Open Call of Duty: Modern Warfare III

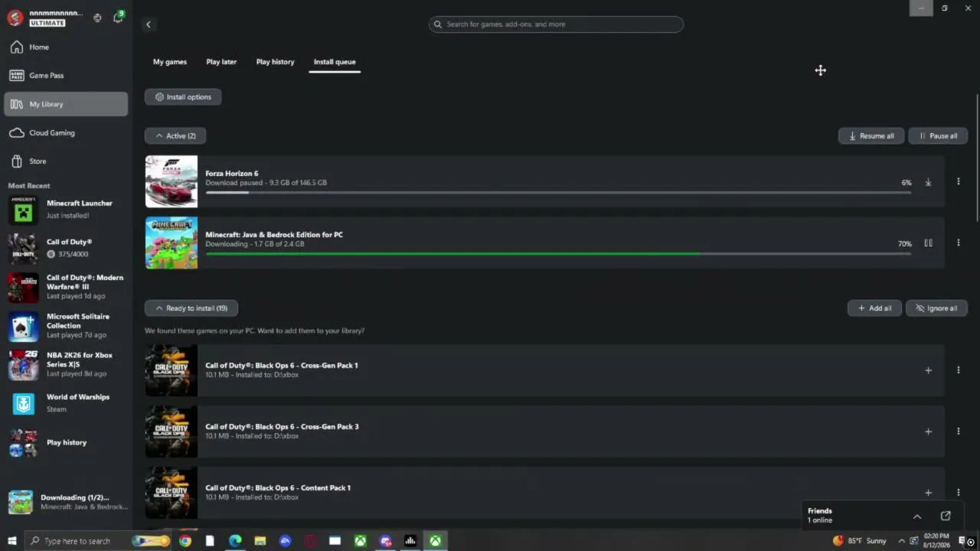(66, 287)
